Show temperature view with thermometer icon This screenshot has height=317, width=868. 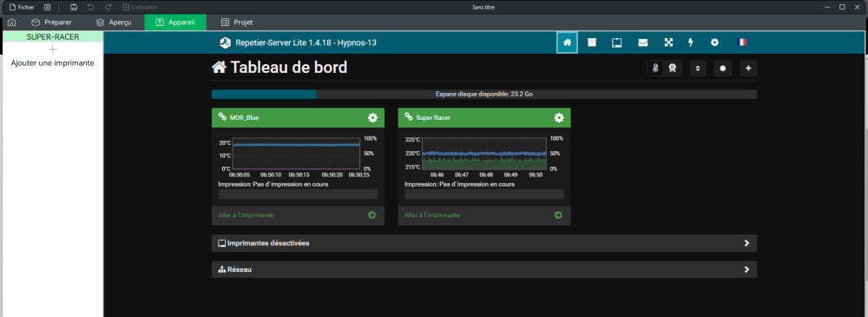click(655, 68)
